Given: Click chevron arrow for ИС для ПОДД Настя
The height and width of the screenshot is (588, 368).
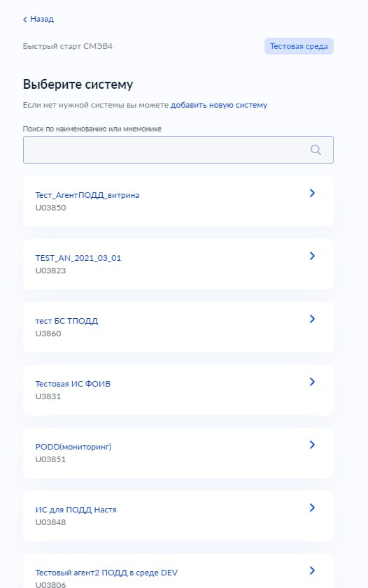Looking at the screenshot, I should pyautogui.click(x=312, y=508).
